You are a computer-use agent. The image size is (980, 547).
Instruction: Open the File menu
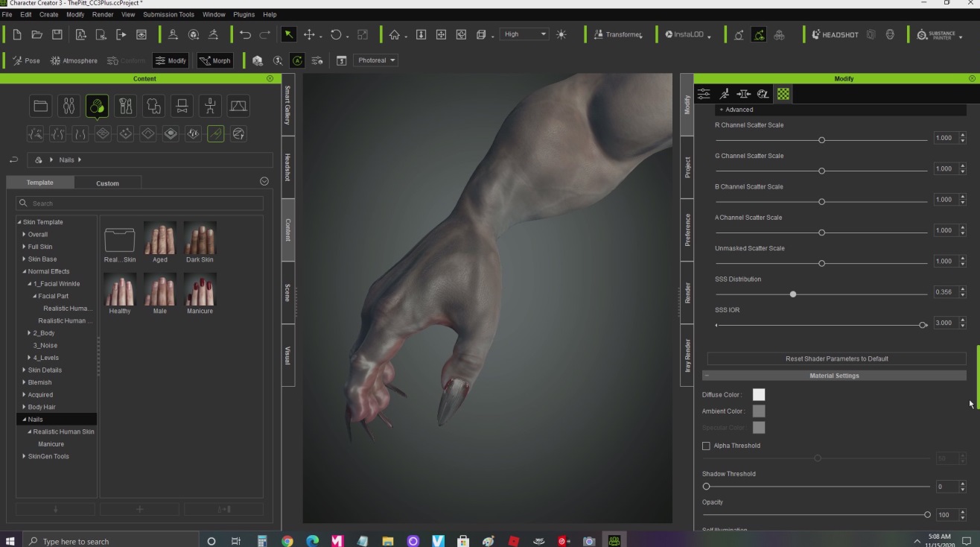7,14
